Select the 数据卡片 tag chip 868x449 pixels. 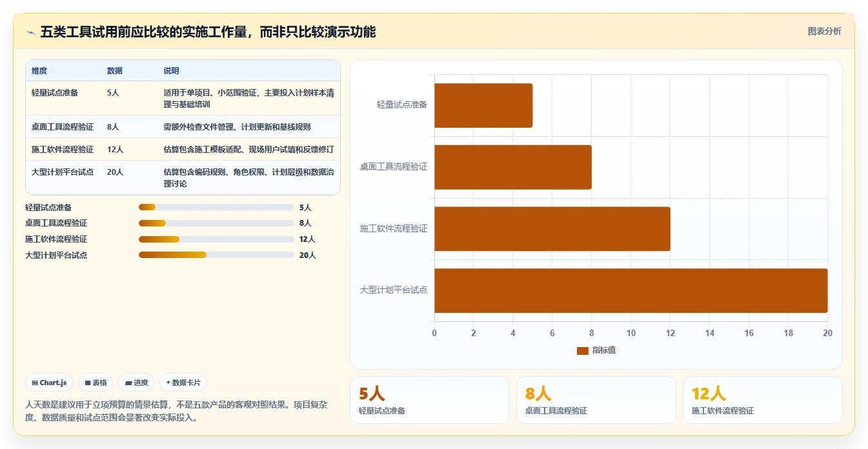tap(183, 383)
